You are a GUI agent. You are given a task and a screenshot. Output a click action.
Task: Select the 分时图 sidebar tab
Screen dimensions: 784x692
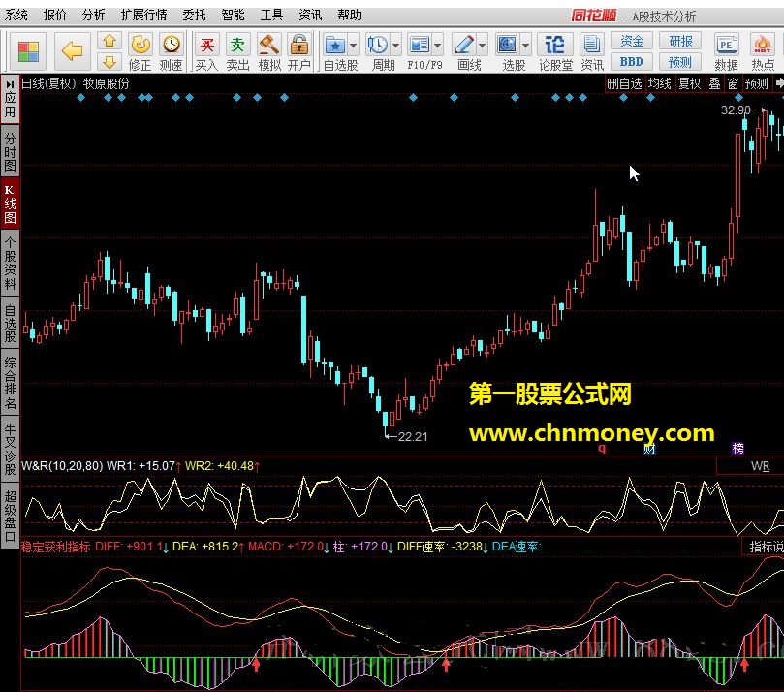click(10, 151)
